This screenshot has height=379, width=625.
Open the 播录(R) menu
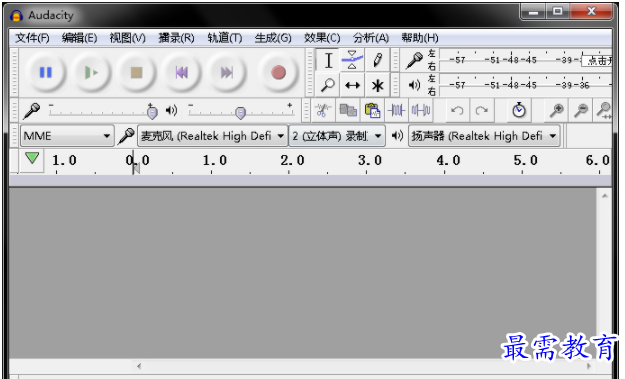[176, 38]
